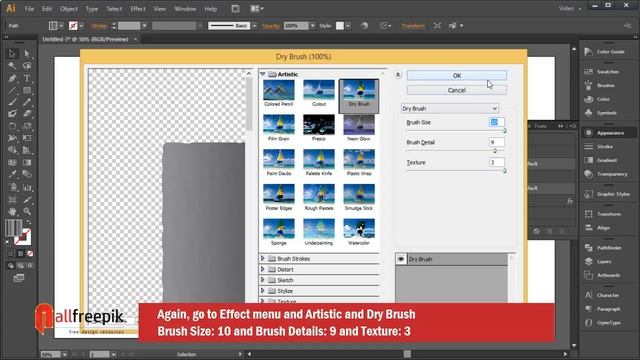
Task: Click OK in Dry Brush dialog
Action: pyautogui.click(x=457, y=76)
